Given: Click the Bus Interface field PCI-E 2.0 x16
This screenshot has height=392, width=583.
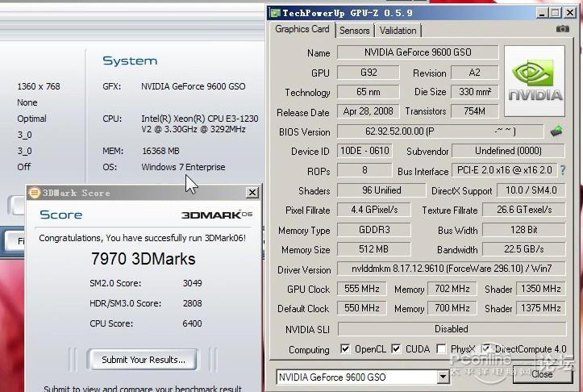Looking at the screenshot, I should tap(504, 170).
